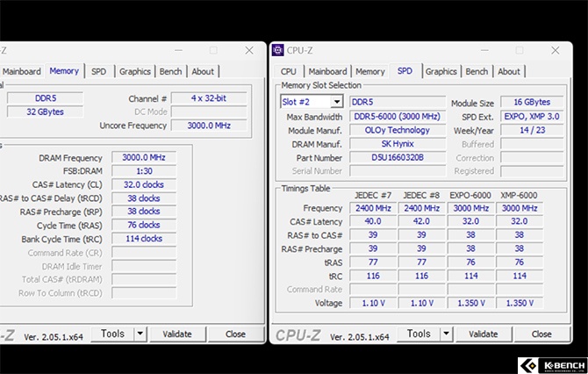Click the JEDEC #7 column header
Image resolution: width=588 pixels, height=374 pixels.
coord(373,196)
